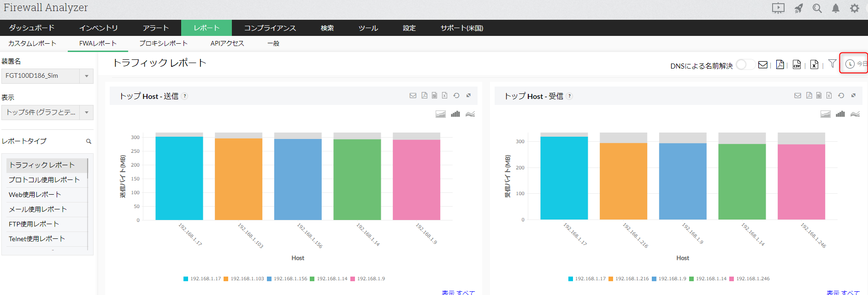Export the traffic report as PDF

click(780, 64)
